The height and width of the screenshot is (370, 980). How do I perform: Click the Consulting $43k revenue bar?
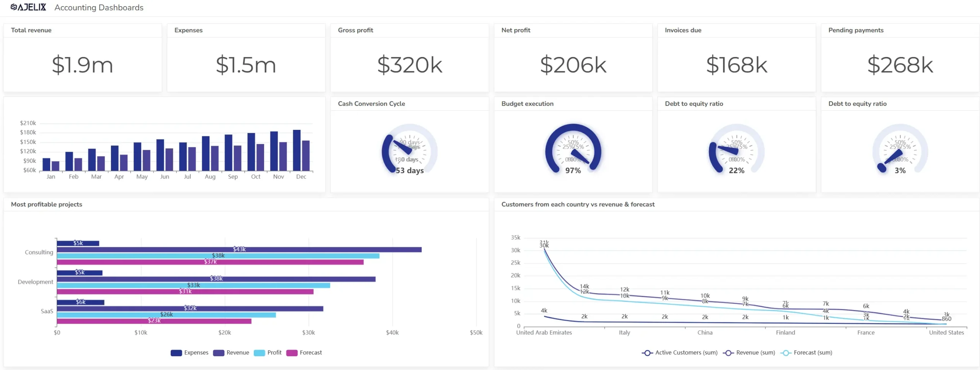[239, 250]
